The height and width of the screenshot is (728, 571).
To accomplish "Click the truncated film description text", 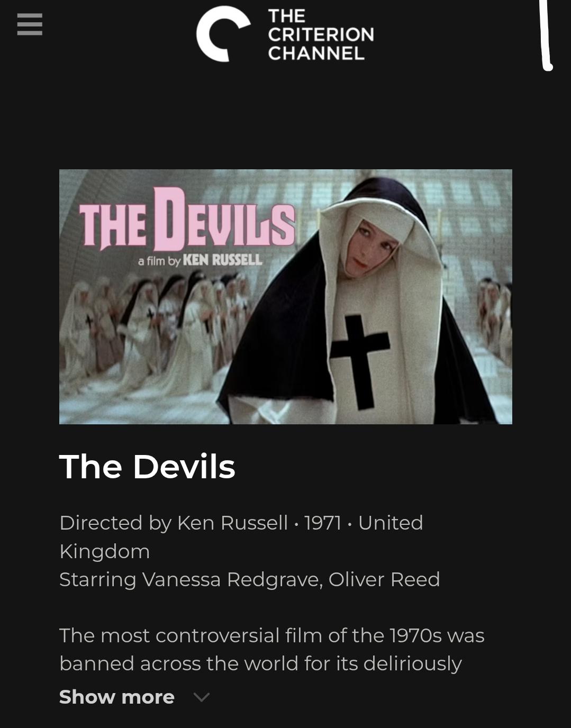I will (x=271, y=649).
